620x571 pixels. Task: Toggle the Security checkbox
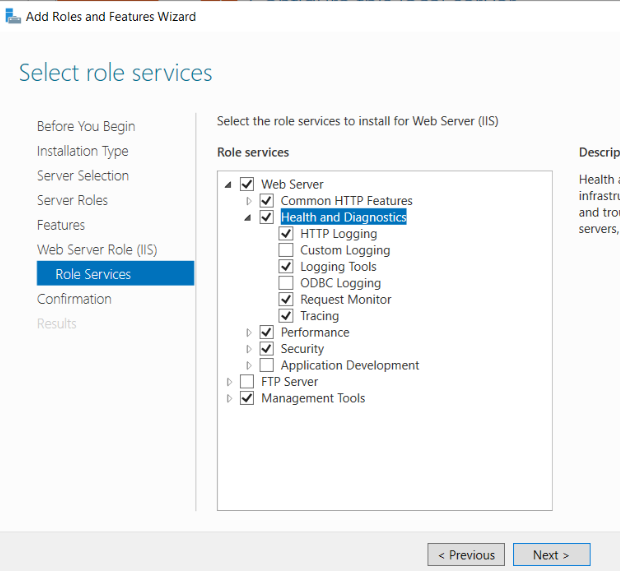coord(267,349)
